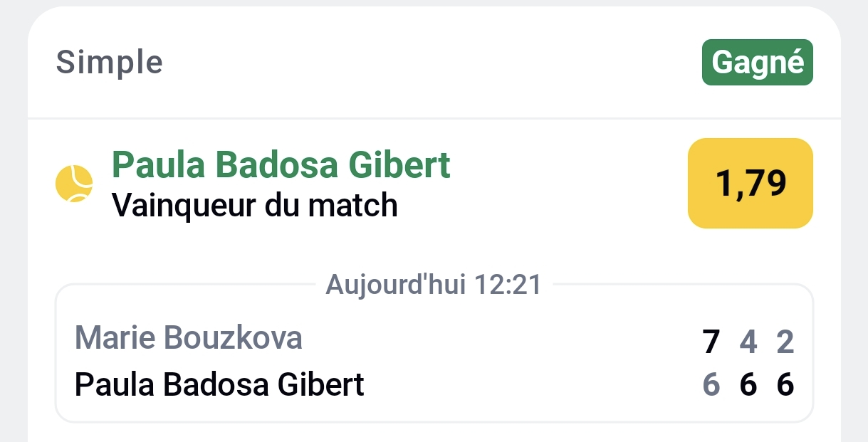Image resolution: width=868 pixels, height=442 pixels.
Task: Expand the Aujourd'hui 12:21 match section
Action: [x=433, y=284]
